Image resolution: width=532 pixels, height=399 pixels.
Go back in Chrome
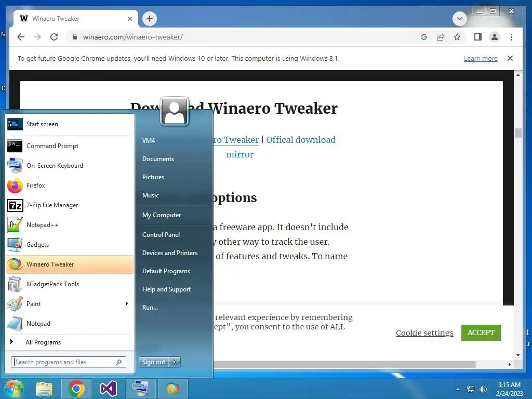[21, 37]
